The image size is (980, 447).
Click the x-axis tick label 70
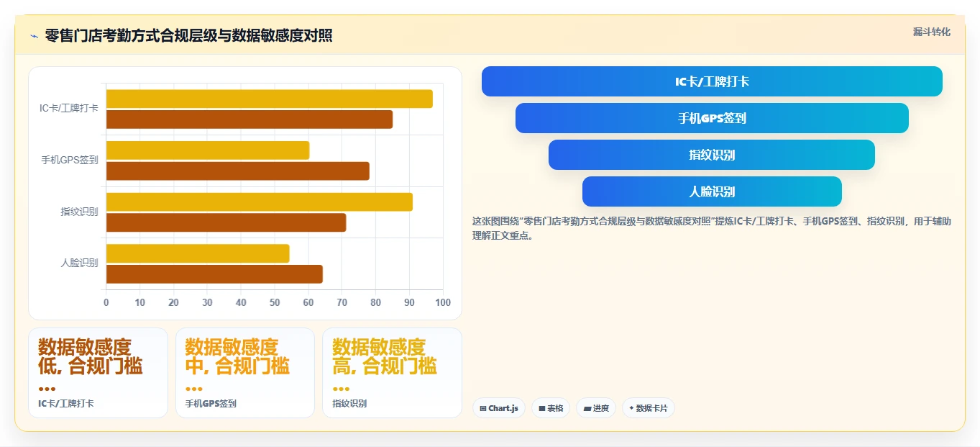click(342, 302)
